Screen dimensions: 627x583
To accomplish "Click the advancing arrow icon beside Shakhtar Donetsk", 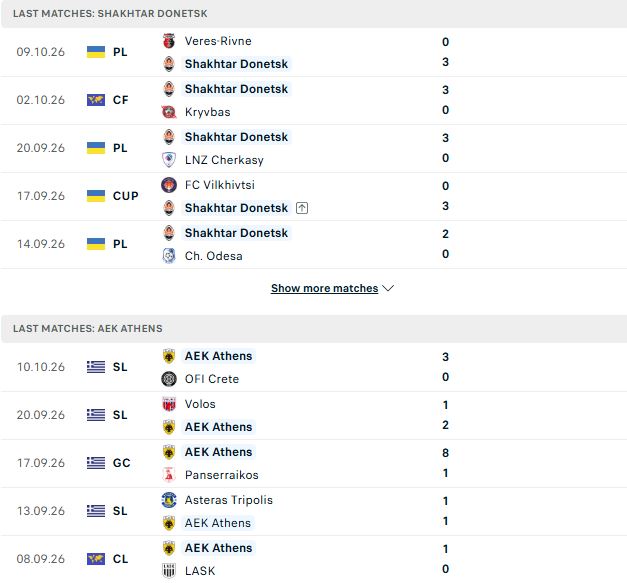I will click(302, 208).
